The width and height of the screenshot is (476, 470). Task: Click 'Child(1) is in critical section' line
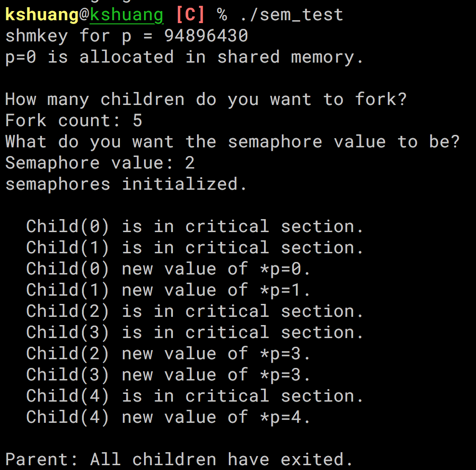tap(195, 248)
